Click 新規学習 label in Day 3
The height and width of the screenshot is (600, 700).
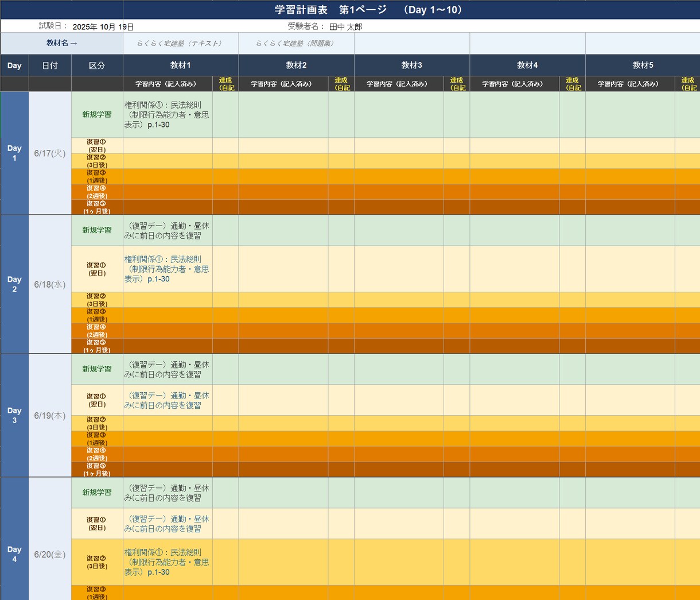pyautogui.click(x=97, y=369)
